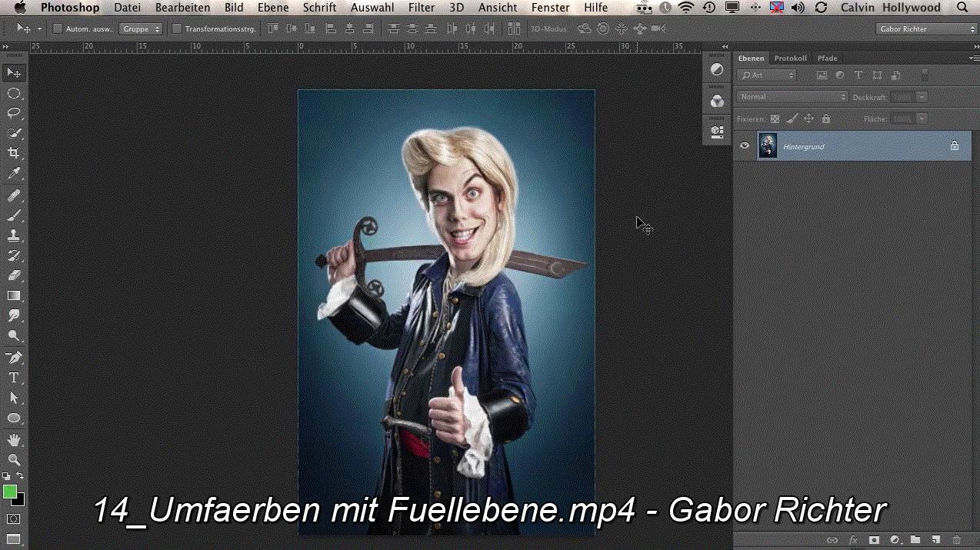Open the Move tool preset picker arrow
This screenshot has height=550, width=980.
(40, 28)
